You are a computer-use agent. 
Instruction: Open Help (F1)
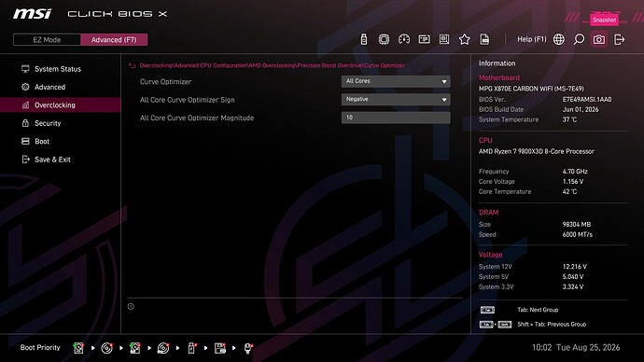531,39
